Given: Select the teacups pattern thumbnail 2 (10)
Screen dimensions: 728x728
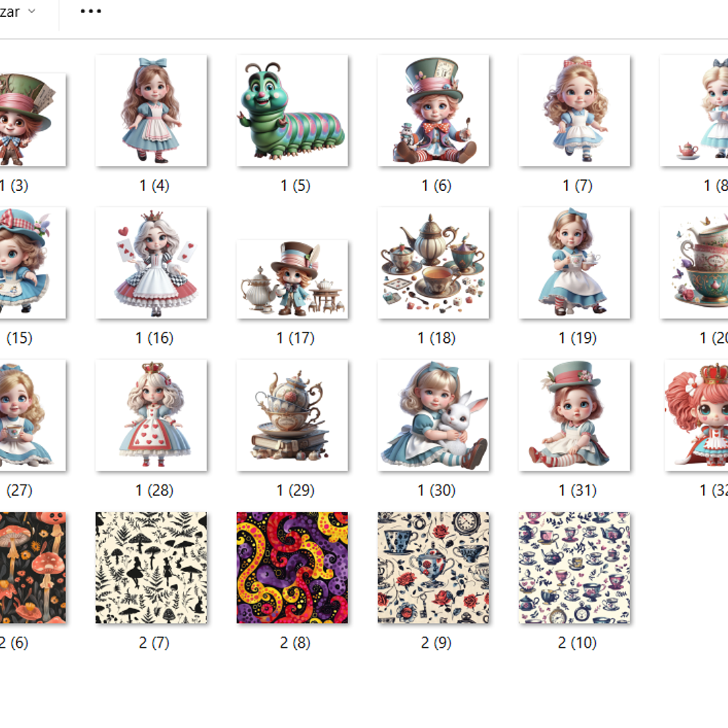Looking at the screenshot, I should coord(574,568).
